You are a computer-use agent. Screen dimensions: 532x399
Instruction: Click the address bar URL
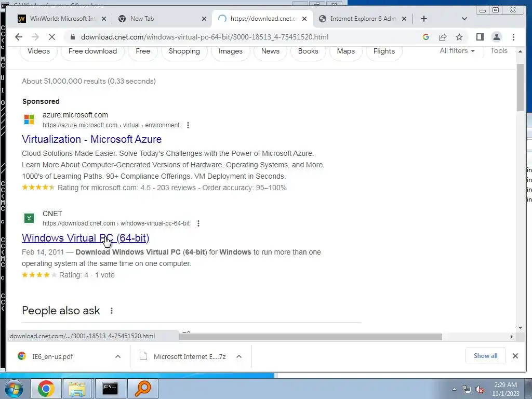pos(205,37)
